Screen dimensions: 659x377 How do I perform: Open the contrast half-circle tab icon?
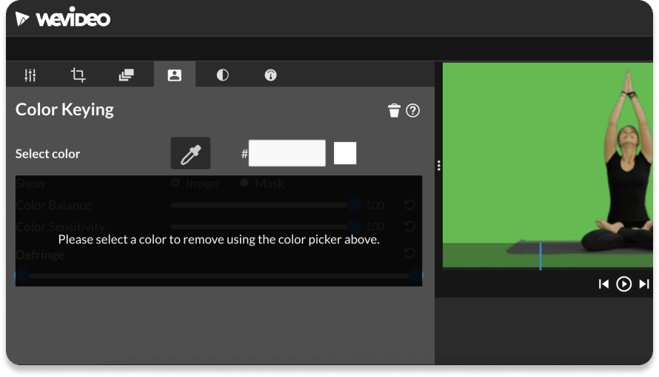coord(222,75)
